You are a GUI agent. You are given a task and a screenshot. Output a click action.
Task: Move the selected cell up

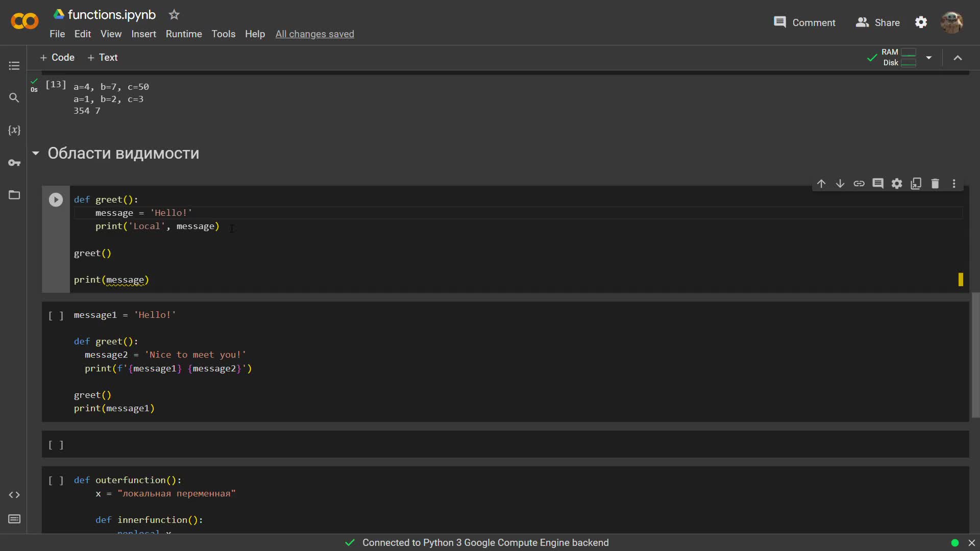point(821,184)
